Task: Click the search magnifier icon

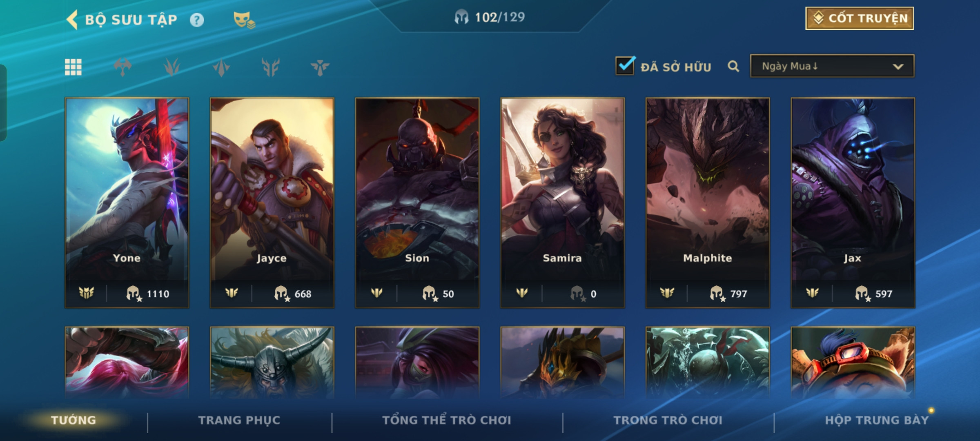Action: tap(733, 66)
